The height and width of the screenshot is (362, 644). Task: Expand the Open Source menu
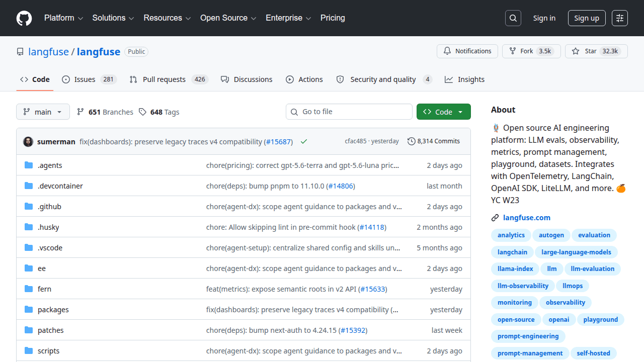pyautogui.click(x=228, y=18)
